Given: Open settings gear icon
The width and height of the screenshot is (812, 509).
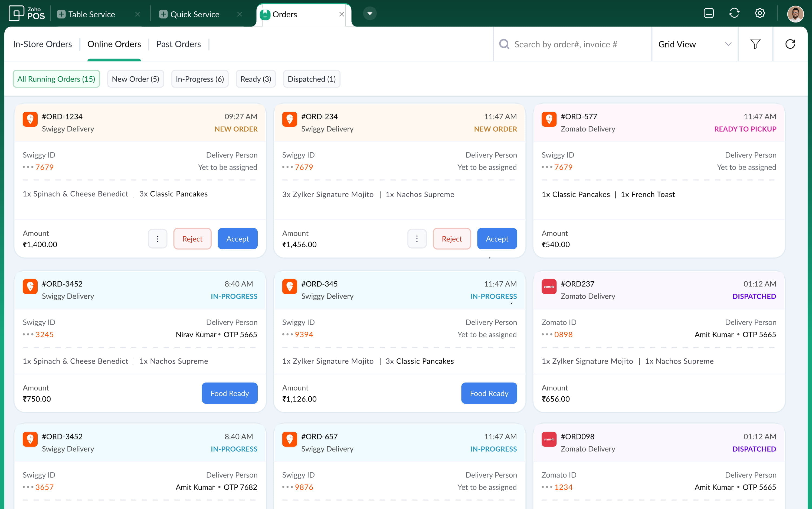Looking at the screenshot, I should 759,13.
